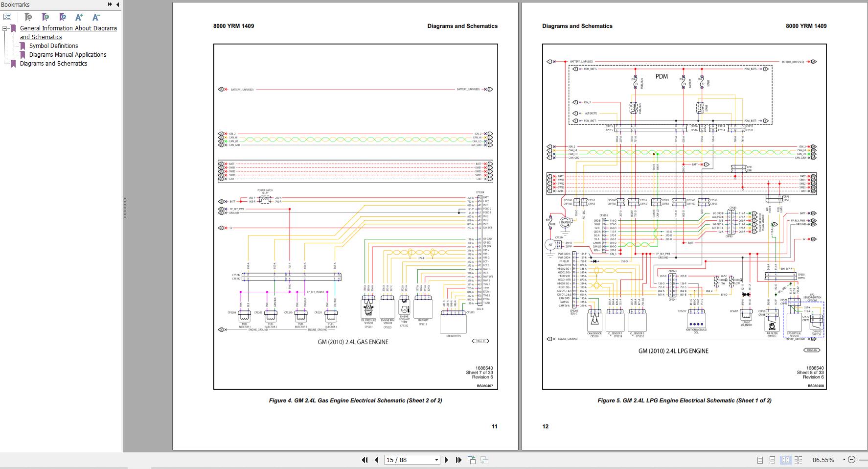Toggle the two-page facing view
868x469 pixels.
[x=785, y=460]
